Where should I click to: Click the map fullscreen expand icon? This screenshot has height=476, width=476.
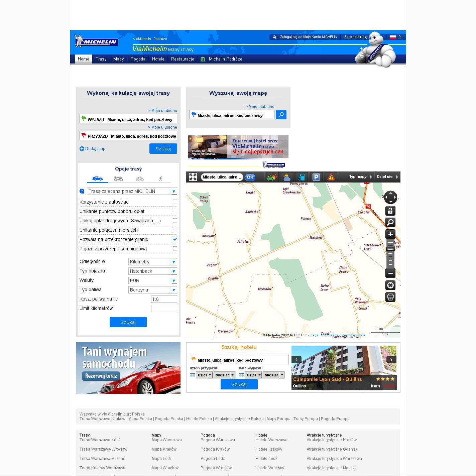coord(193,177)
